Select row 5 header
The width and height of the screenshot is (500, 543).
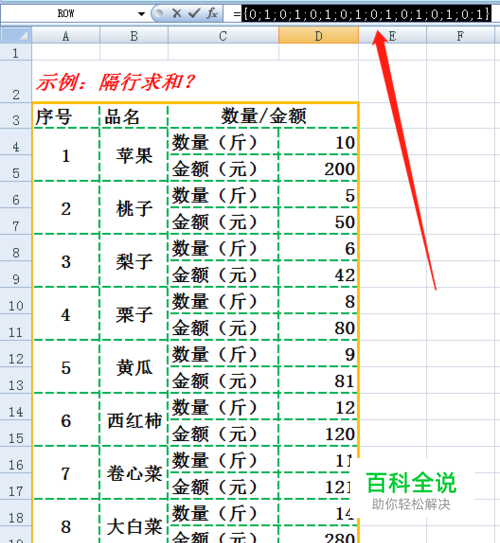tap(16, 169)
